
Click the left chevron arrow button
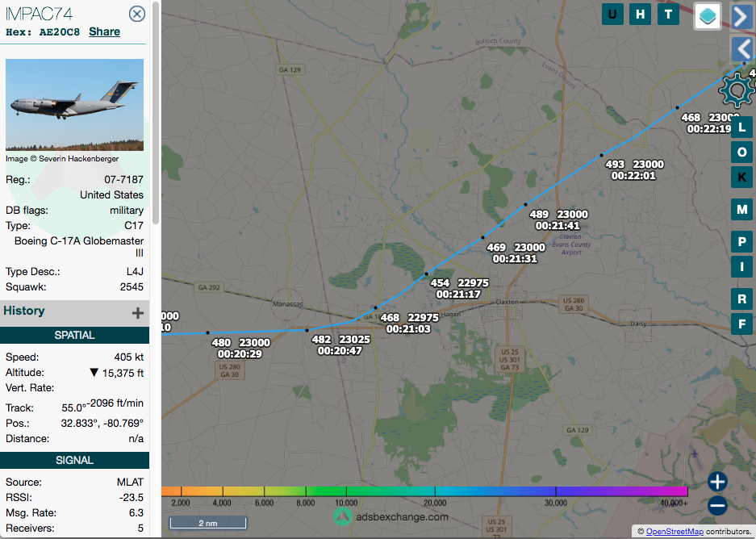(743, 48)
